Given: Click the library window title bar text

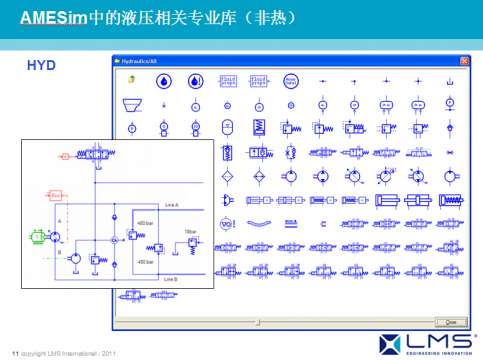Looking at the screenshot, I should tap(139, 61).
